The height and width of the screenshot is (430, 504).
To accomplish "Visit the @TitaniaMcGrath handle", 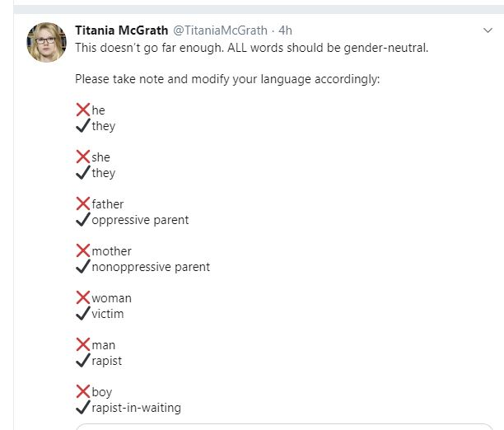I will (x=220, y=30).
